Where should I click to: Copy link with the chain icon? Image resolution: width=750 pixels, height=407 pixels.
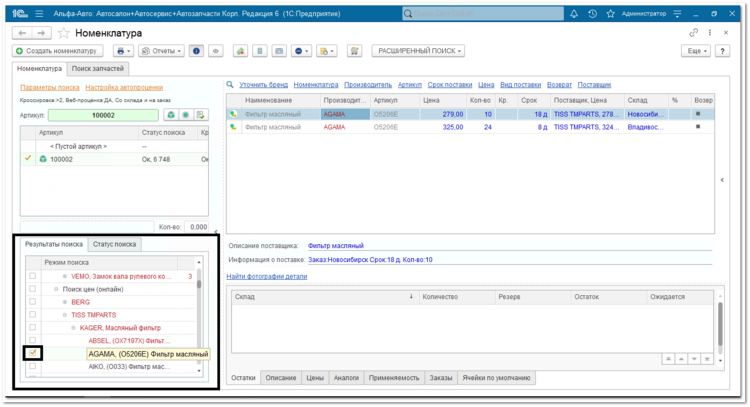tap(693, 33)
